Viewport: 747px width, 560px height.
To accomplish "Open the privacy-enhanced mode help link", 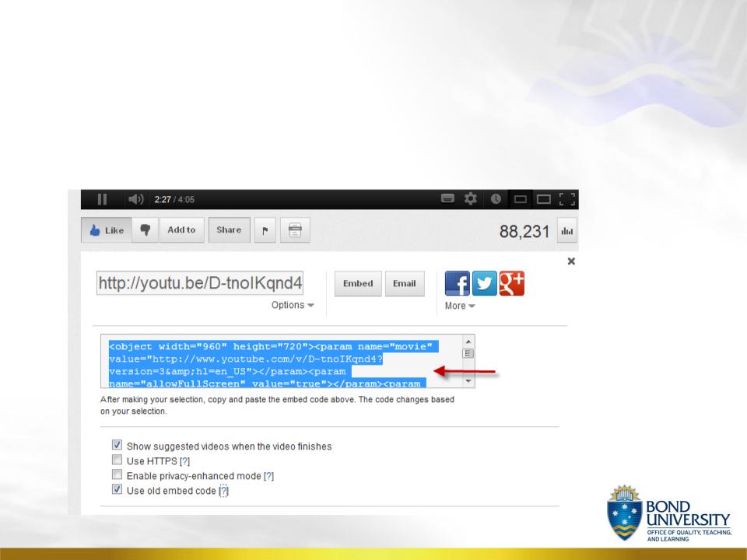I will tap(268, 476).
